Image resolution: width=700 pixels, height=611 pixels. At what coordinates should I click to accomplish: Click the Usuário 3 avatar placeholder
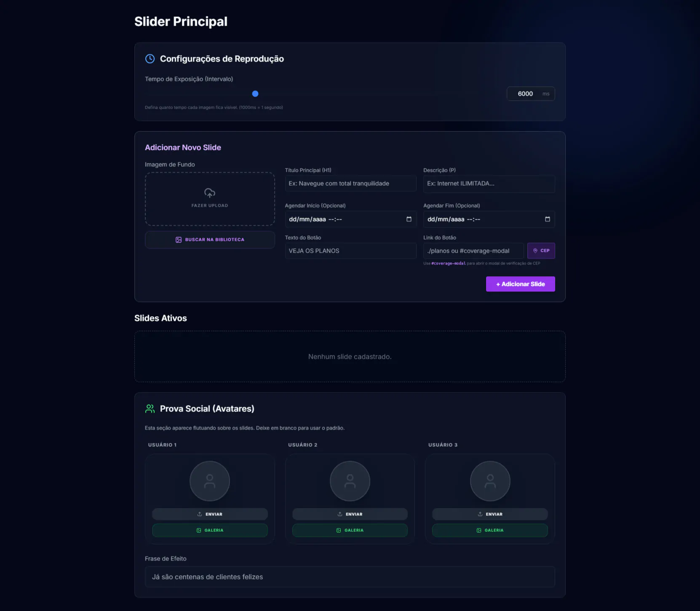(490, 481)
